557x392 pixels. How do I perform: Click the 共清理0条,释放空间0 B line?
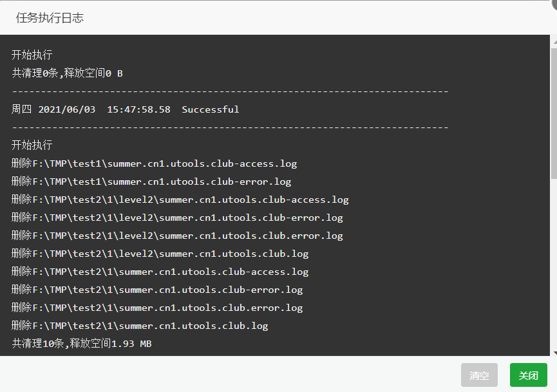(67, 73)
